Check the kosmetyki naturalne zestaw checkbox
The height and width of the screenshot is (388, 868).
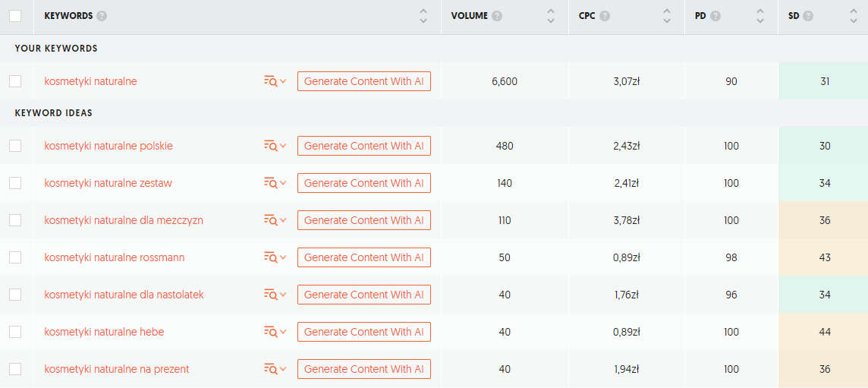(x=15, y=184)
